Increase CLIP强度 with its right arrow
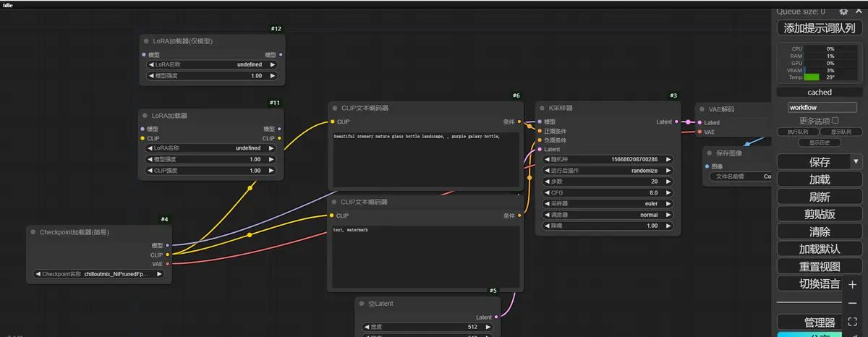The width and height of the screenshot is (868, 337). [272, 171]
